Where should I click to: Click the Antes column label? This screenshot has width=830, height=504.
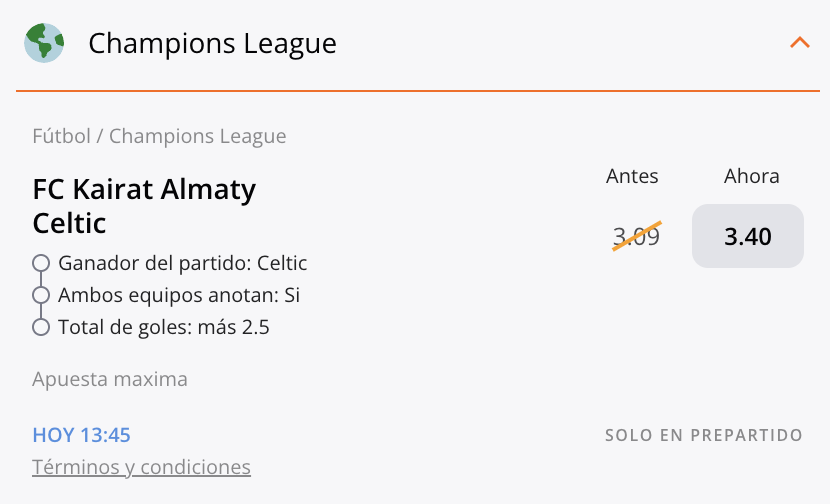pos(632,176)
